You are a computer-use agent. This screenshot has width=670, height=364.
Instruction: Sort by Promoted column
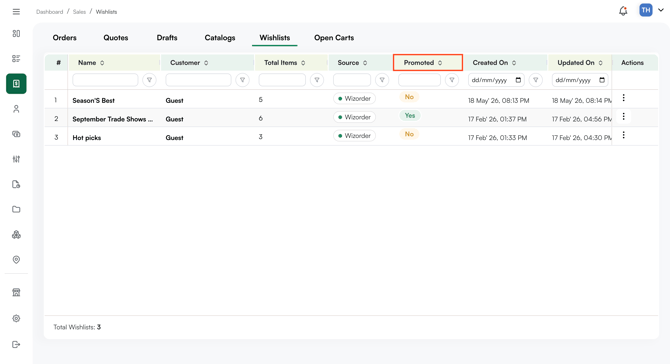(440, 63)
